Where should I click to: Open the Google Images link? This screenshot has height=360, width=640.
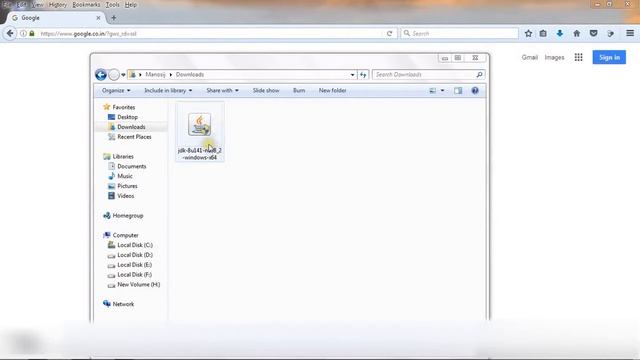click(x=554, y=58)
